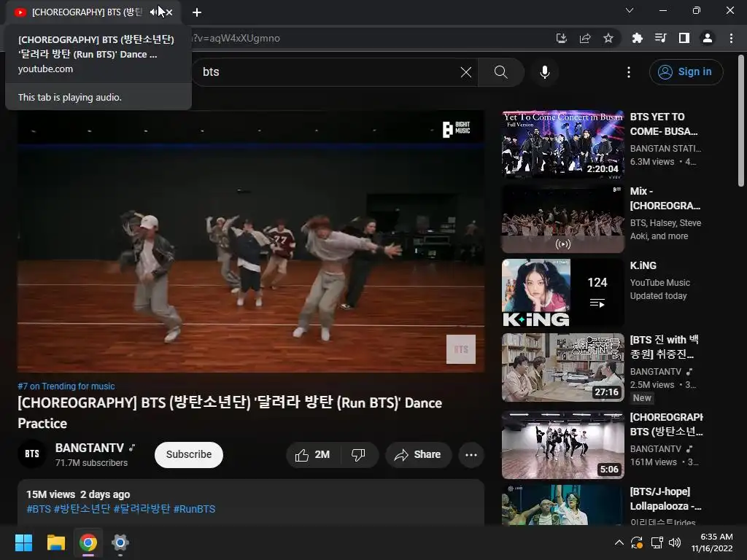Click the [BTS/J-hope] Lollapalooza title

pyautogui.click(x=665, y=499)
